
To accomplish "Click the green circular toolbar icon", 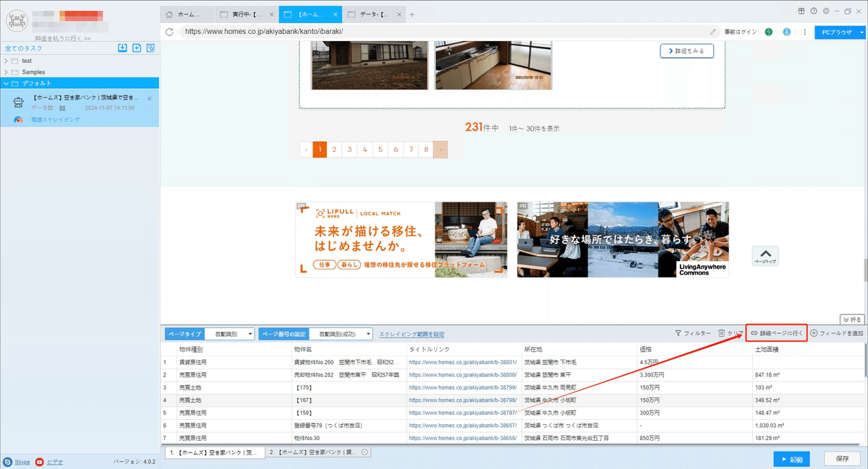I will 768,32.
